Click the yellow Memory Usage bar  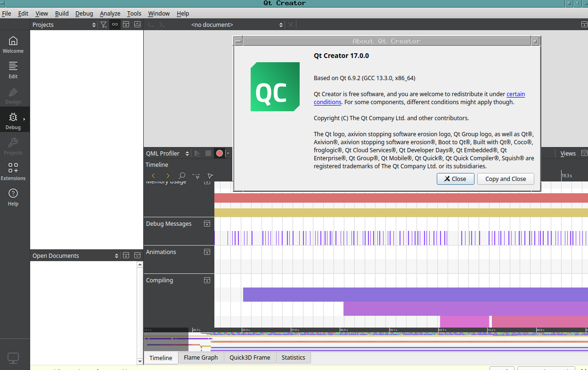pos(401,213)
